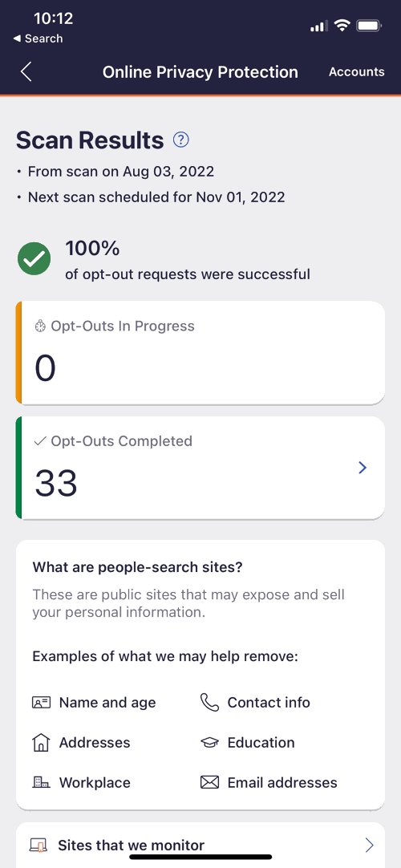Tap the Contact info phone icon

click(209, 703)
